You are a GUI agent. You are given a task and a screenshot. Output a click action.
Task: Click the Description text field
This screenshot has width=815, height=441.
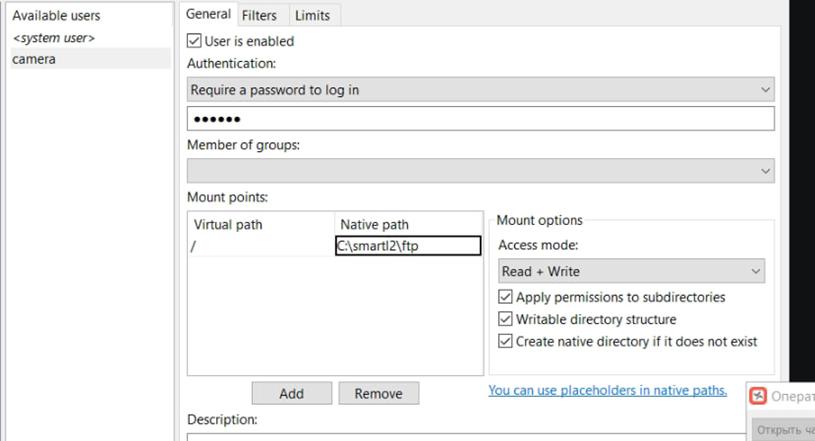[480, 436]
